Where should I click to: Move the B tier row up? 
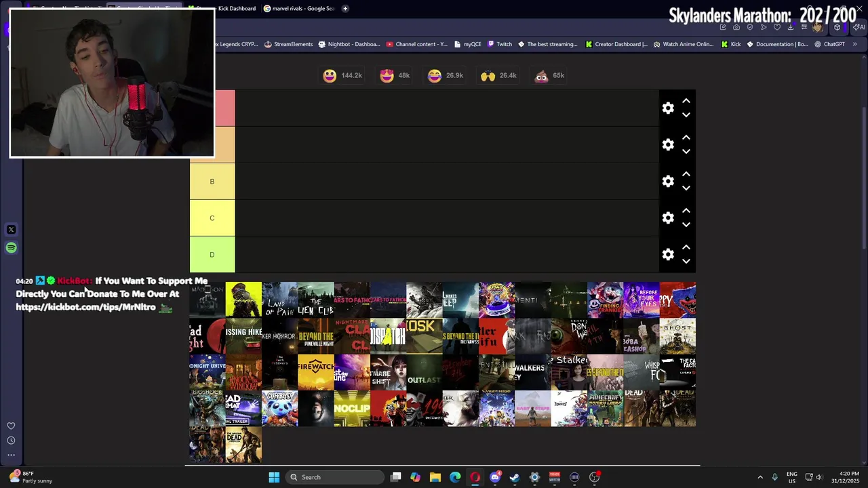[x=686, y=174]
